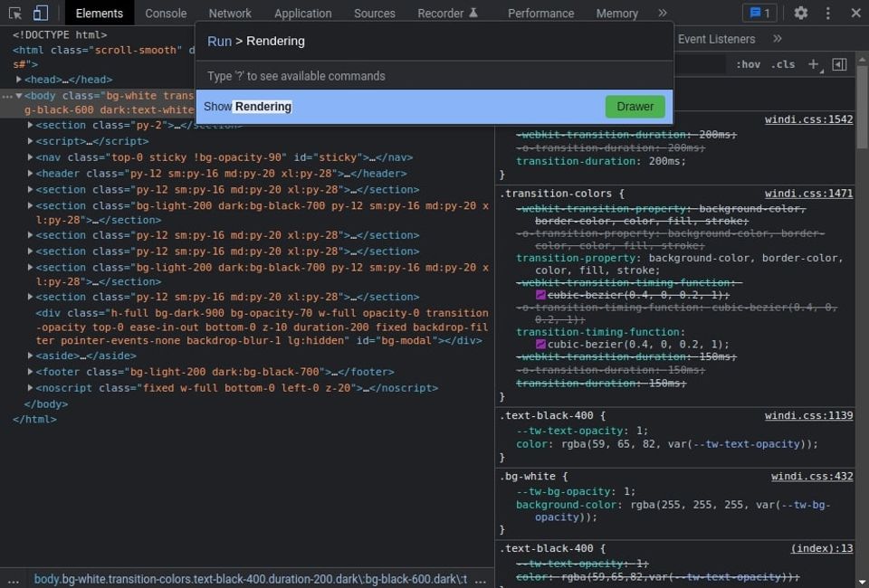The height and width of the screenshot is (588, 869).
Task: Switch to the Elements tab
Action: 100,14
